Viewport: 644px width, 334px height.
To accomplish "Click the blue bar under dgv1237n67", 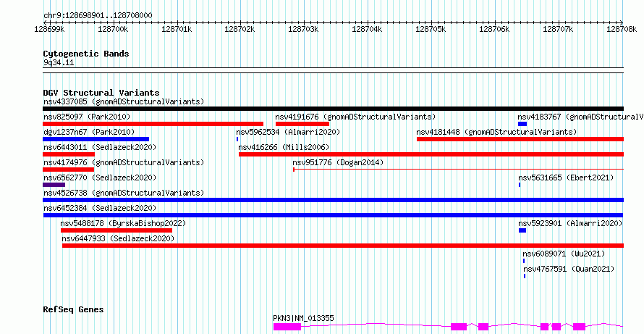I will click(x=96, y=139).
